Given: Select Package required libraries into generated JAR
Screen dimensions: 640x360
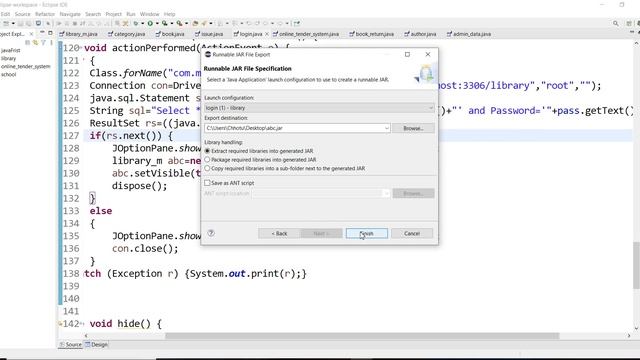Looking at the screenshot, I should [x=207, y=160].
